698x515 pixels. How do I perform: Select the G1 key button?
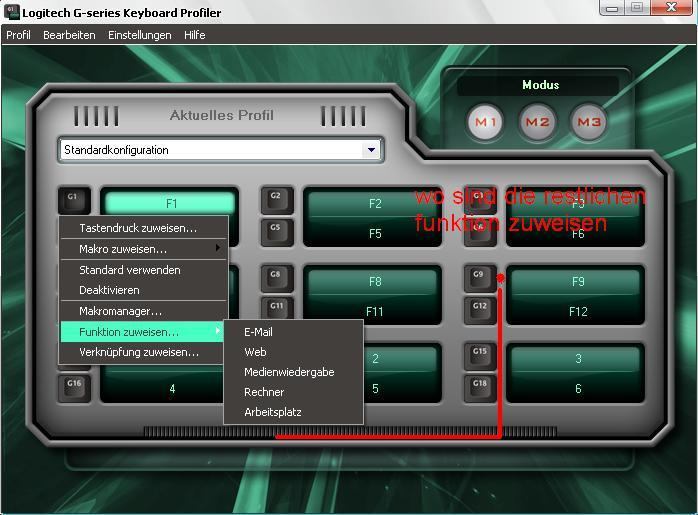pyautogui.click(x=74, y=200)
